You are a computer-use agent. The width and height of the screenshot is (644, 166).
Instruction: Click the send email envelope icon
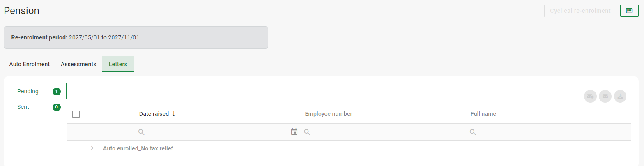[x=605, y=97]
